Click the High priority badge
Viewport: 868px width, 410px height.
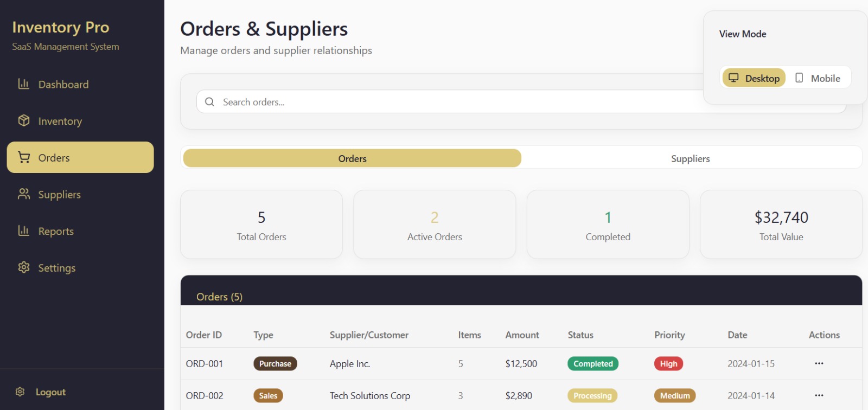668,364
